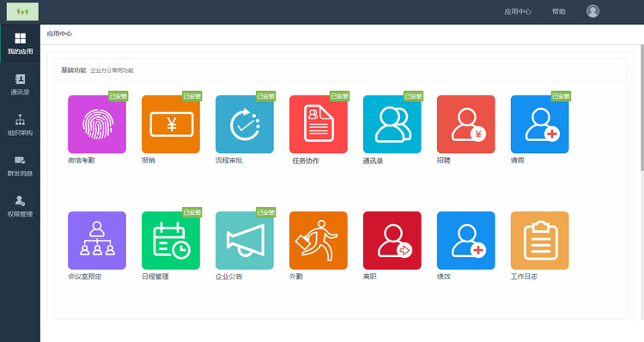
Task: Click the 已安装 badge on 任务协作
Action: (340, 96)
